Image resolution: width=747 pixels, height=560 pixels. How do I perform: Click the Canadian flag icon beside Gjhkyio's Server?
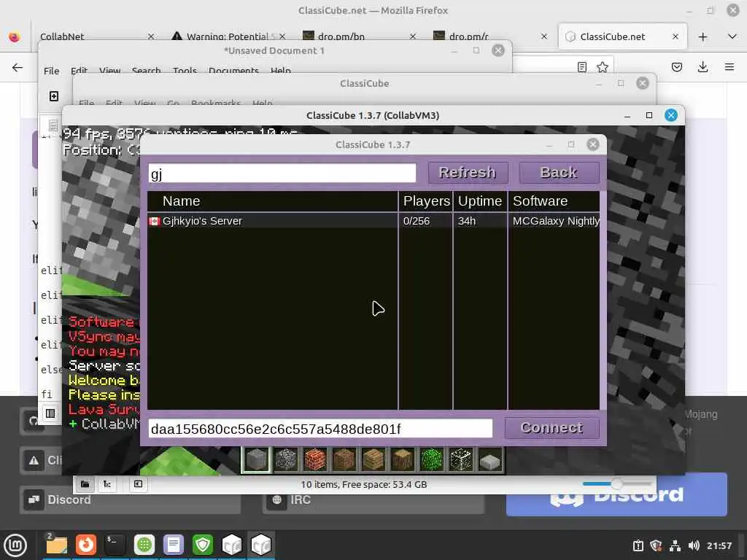155,222
